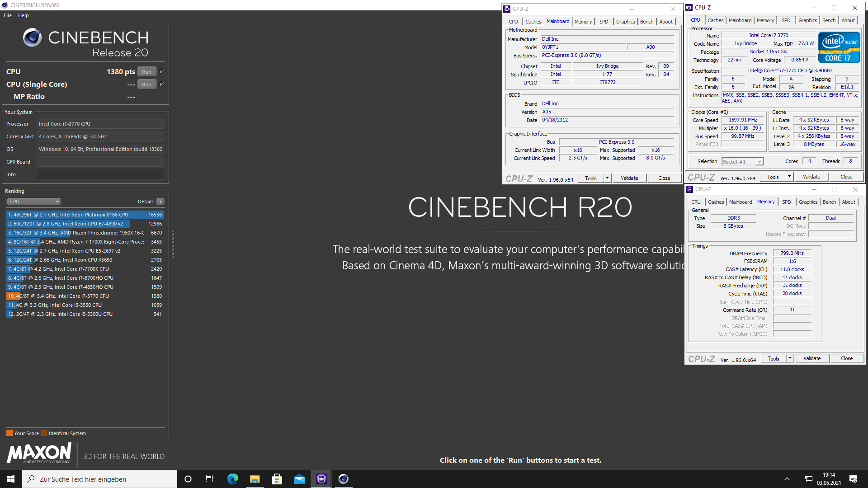Screen dimensions: 868x488
Task: Click the Info input field
Action: pos(100,174)
